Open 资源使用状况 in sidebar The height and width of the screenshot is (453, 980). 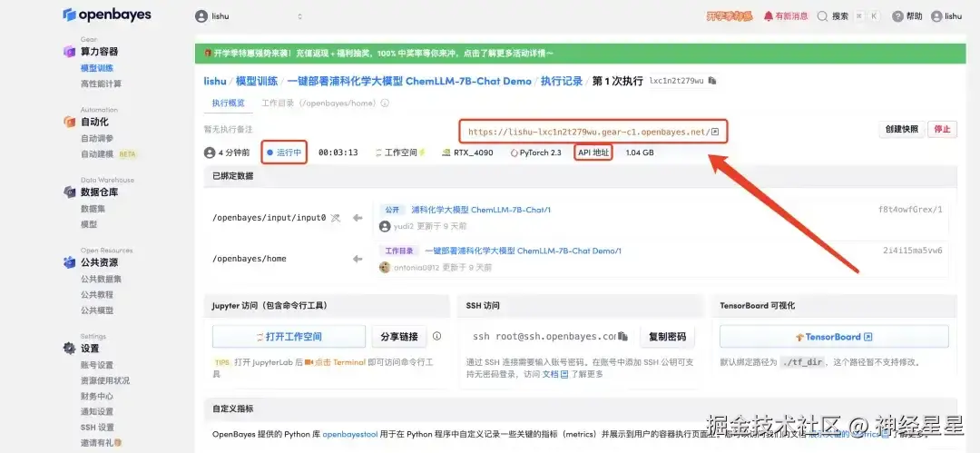105,380
